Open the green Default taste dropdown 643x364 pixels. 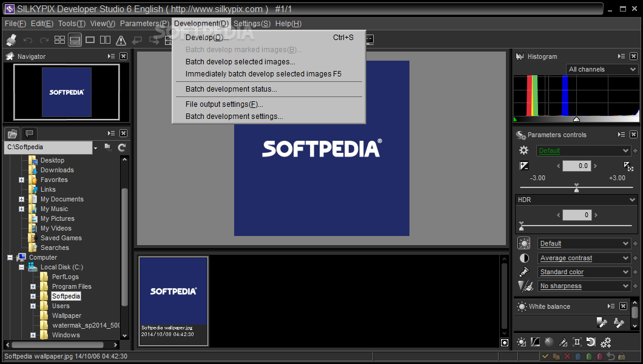583,150
